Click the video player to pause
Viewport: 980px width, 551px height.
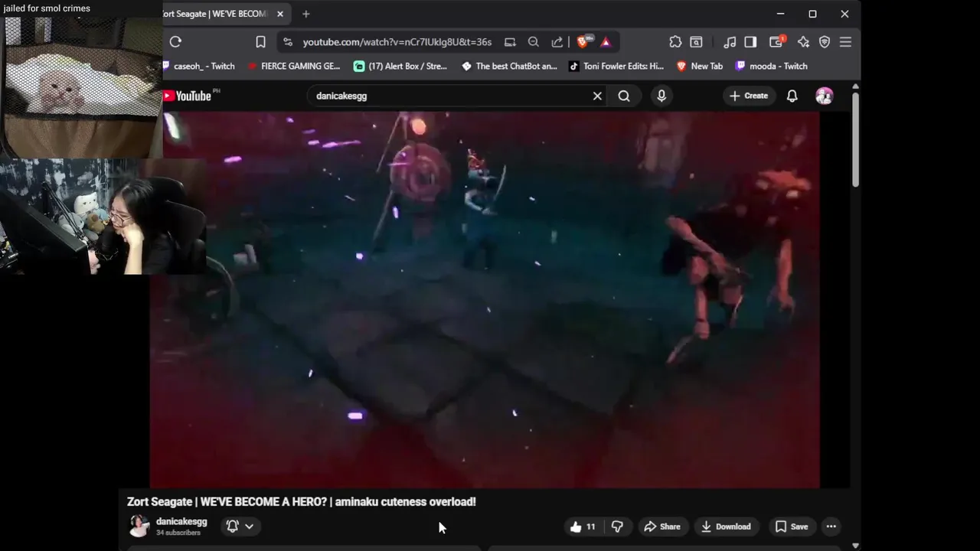485,300
